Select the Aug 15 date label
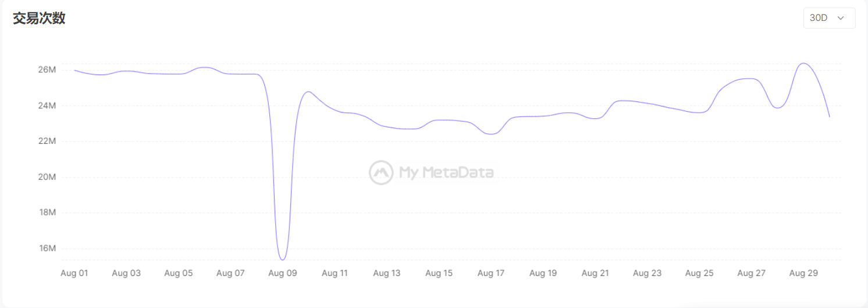Image resolution: width=868 pixels, height=308 pixels. pyautogui.click(x=439, y=273)
